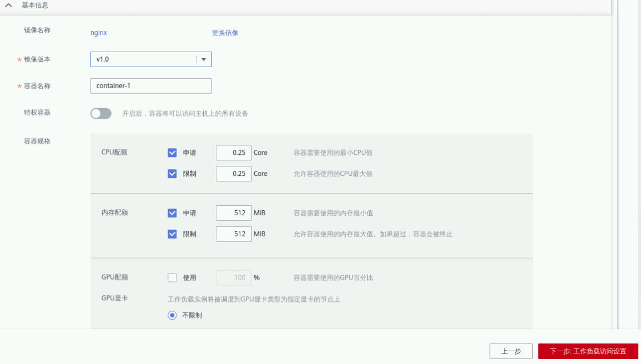Click the CPU 限制 0.25 Core field

(x=234, y=174)
